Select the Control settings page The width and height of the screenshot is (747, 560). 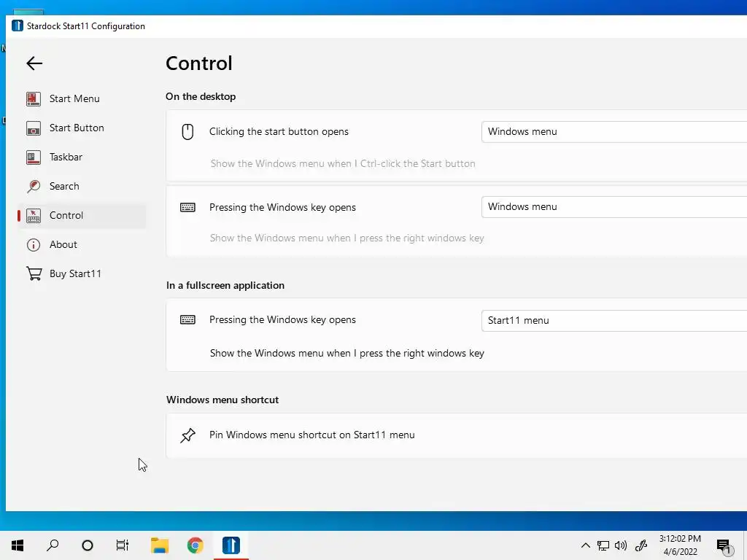[82, 215]
